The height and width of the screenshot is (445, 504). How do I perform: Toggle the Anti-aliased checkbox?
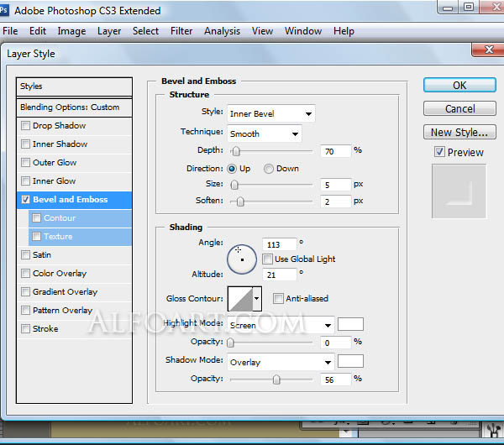(x=278, y=299)
